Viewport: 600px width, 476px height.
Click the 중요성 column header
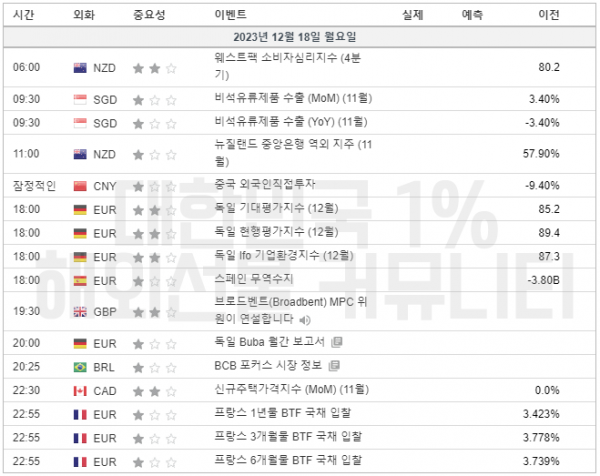[x=149, y=15]
